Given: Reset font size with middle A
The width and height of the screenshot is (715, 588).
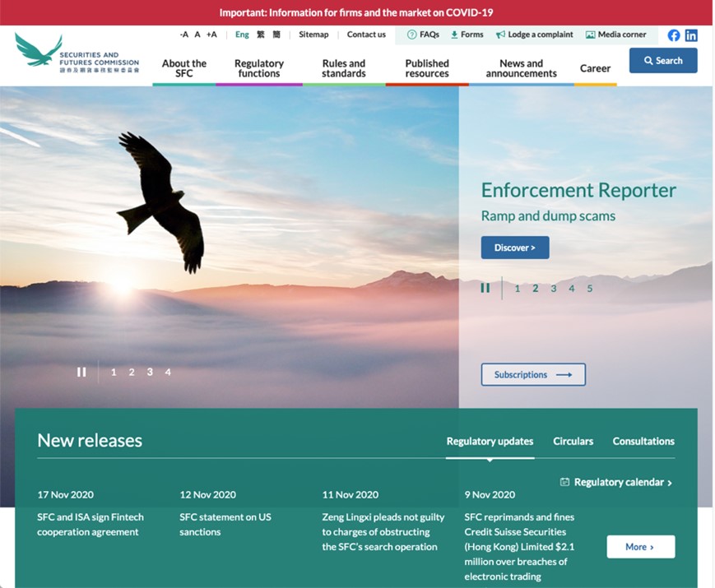Looking at the screenshot, I should 197,35.
